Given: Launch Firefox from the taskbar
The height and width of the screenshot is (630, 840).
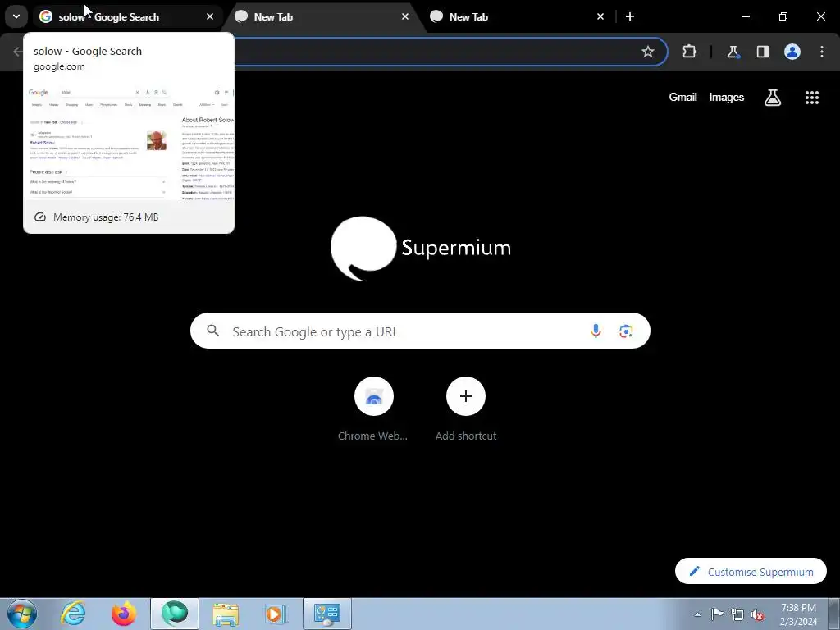Looking at the screenshot, I should [124, 614].
